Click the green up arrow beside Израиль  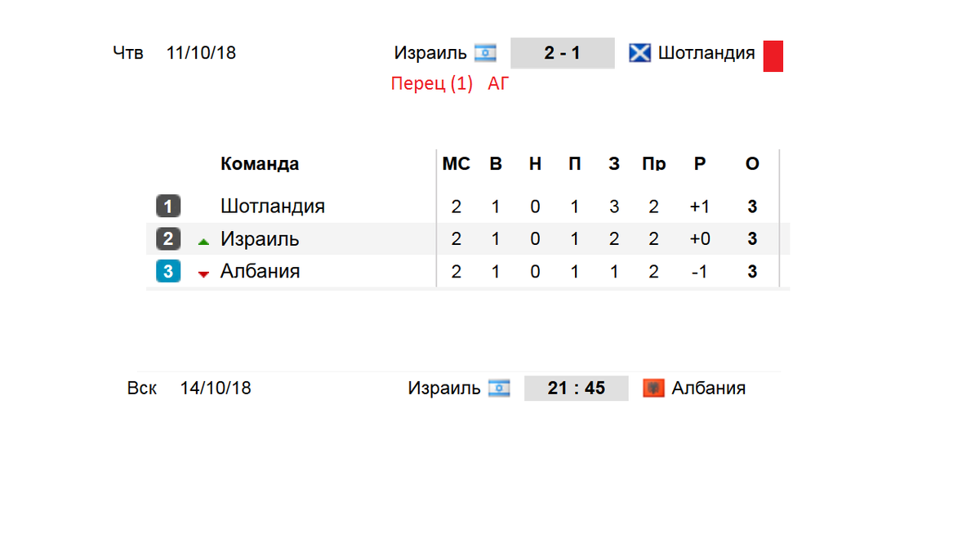[203, 242]
